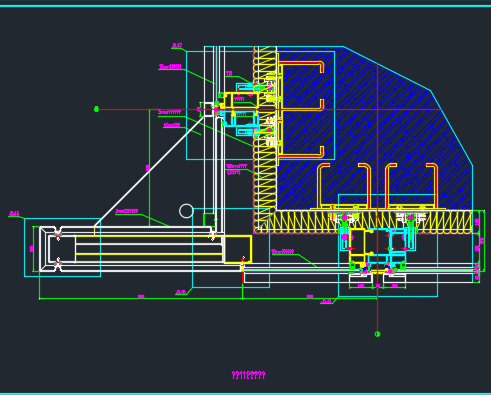Click magenta drawing title text at bottom
491x395 pixels.
point(248,375)
